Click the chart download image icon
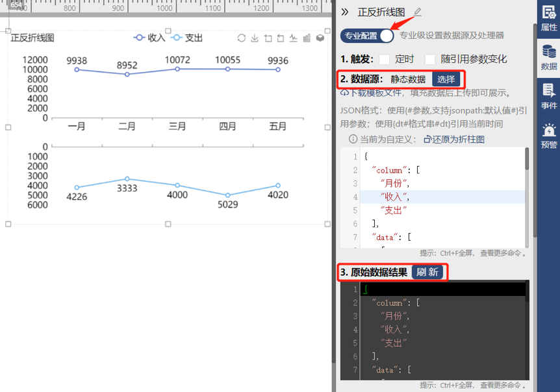The width and height of the screenshot is (560, 392). pos(255,38)
